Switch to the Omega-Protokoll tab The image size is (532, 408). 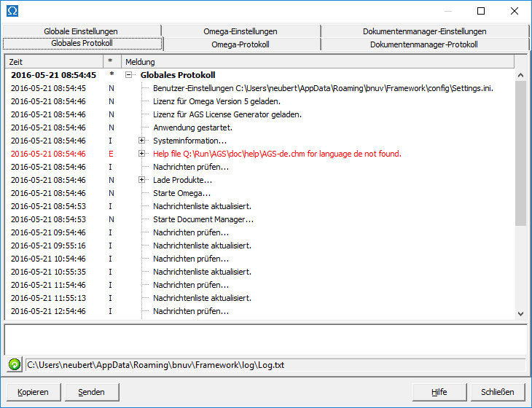click(241, 44)
